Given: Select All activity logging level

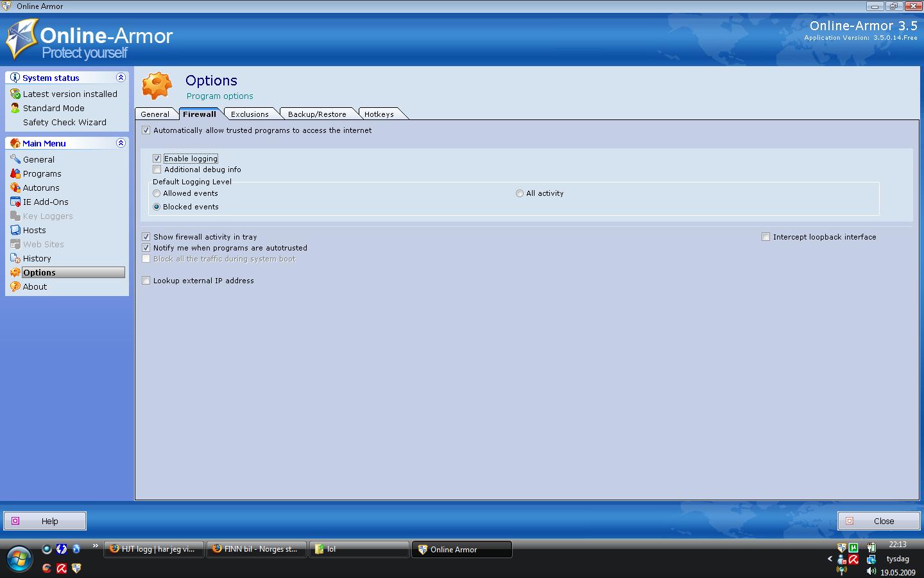Looking at the screenshot, I should 520,193.
